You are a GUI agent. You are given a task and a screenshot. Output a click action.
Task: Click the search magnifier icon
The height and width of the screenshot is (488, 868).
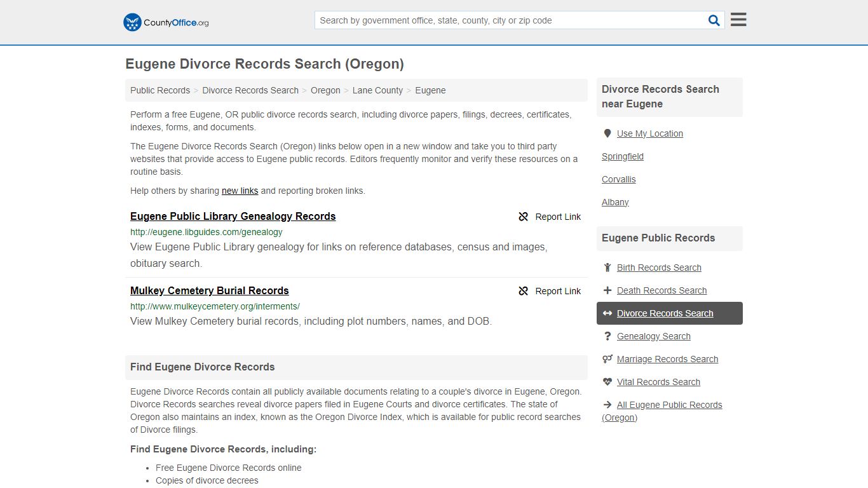point(714,20)
